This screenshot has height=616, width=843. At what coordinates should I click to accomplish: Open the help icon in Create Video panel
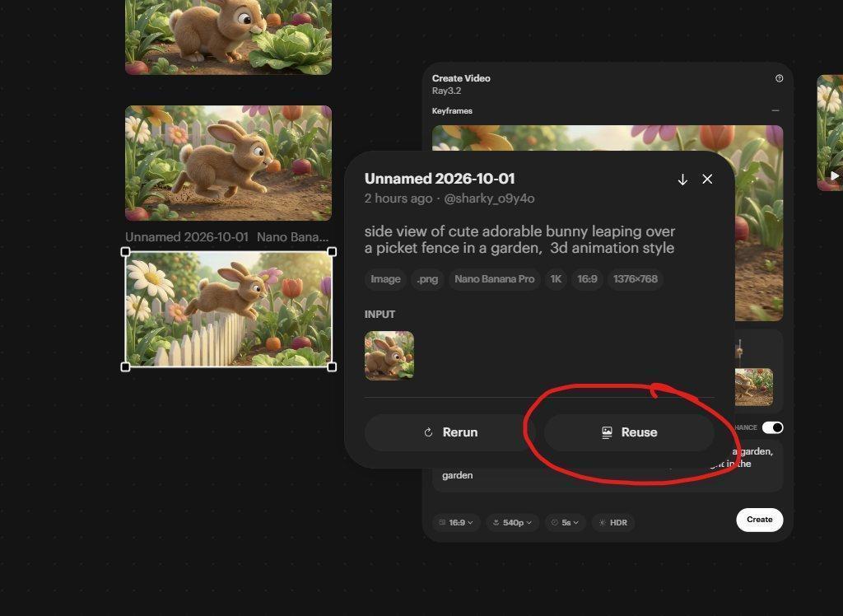[x=779, y=78]
